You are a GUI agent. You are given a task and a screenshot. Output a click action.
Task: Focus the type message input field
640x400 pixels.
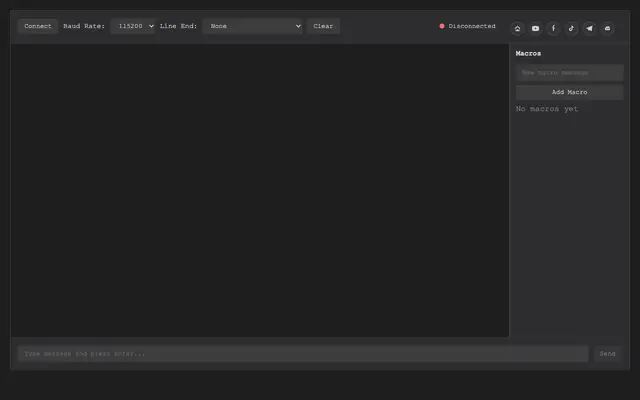303,354
